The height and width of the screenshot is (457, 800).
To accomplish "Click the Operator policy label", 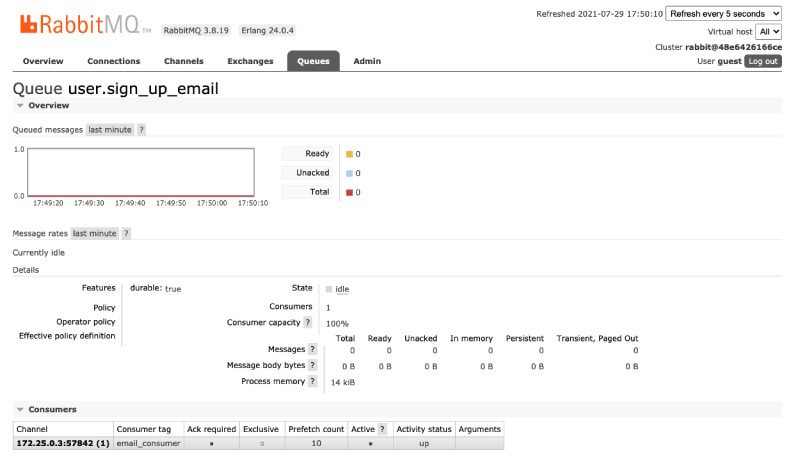I will tap(86, 322).
